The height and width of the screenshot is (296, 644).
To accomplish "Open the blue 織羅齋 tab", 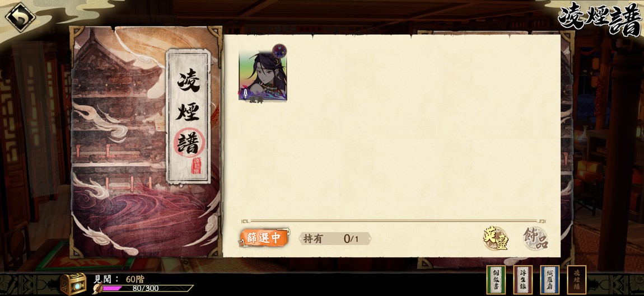I will (549, 280).
